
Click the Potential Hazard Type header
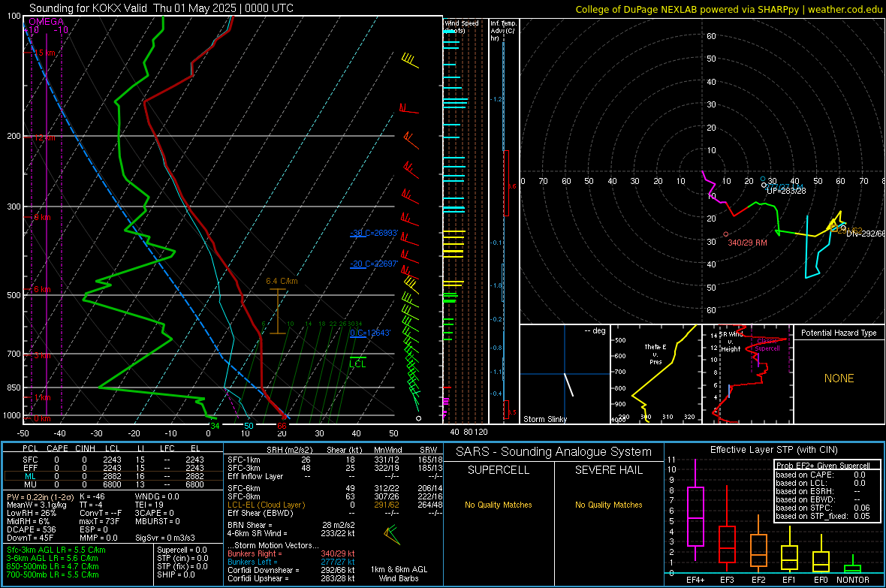coord(839,333)
